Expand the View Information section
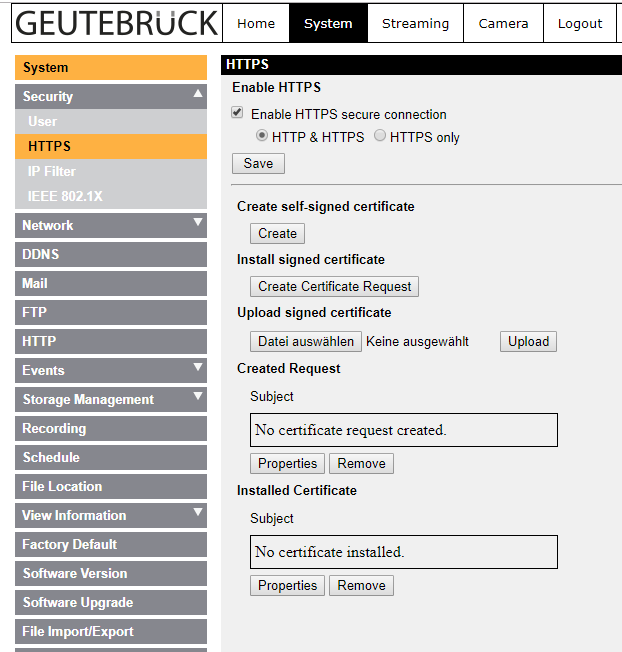 198,513
